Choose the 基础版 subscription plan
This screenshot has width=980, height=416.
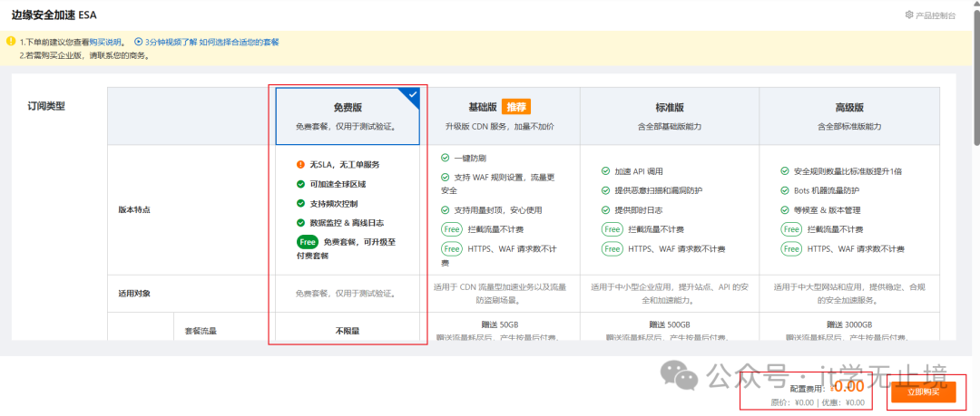tap(499, 116)
